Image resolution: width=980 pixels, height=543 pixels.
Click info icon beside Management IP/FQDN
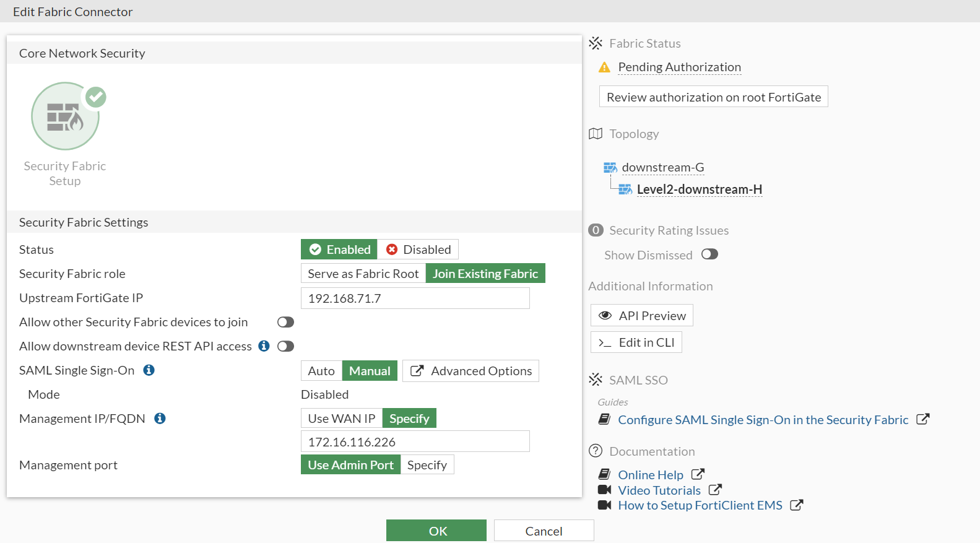pos(160,419)
